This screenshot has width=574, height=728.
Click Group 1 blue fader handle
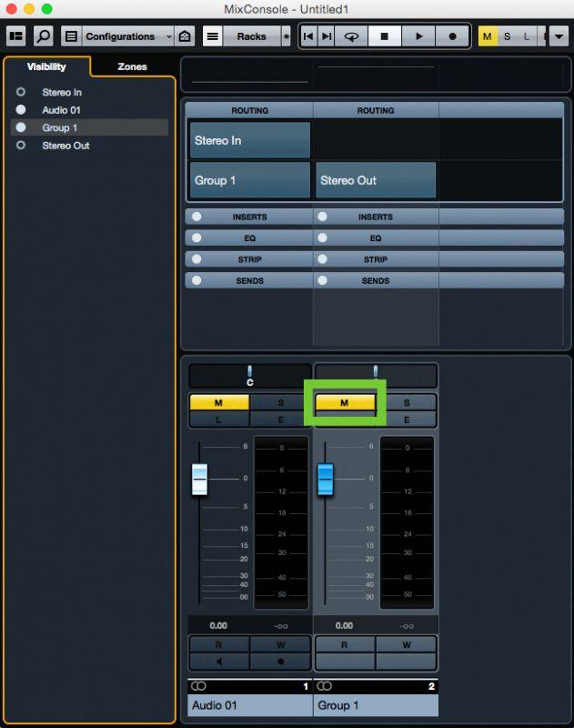click(326, 479)
